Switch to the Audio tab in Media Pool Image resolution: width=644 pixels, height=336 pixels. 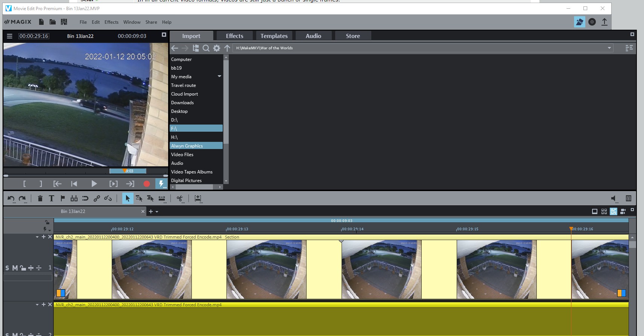[x=313, y=36]
